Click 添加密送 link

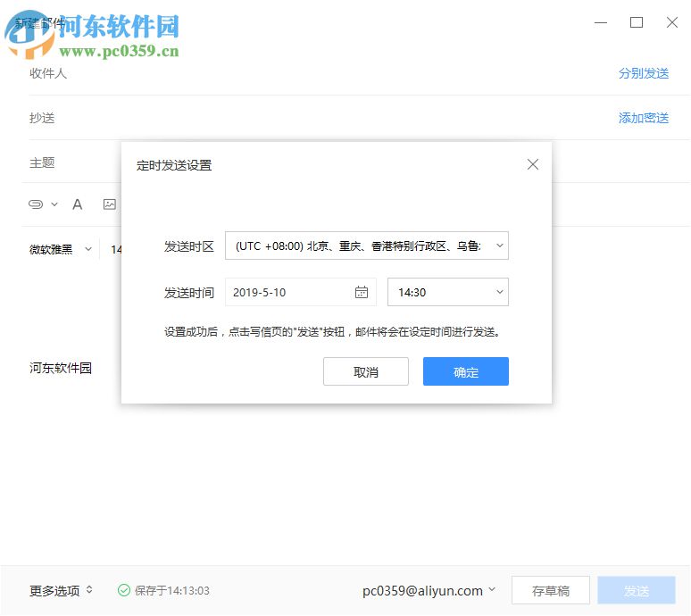644,118
